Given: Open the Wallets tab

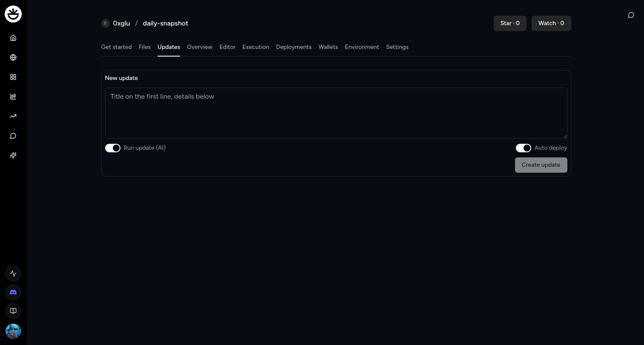Looking at the screenshot, I should coord(328,47).
